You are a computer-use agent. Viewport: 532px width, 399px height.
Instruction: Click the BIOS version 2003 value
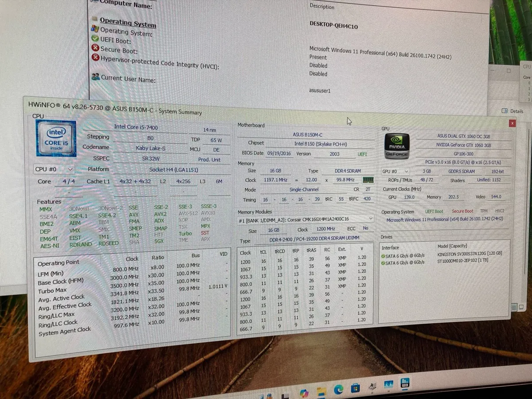pos(334,154)
